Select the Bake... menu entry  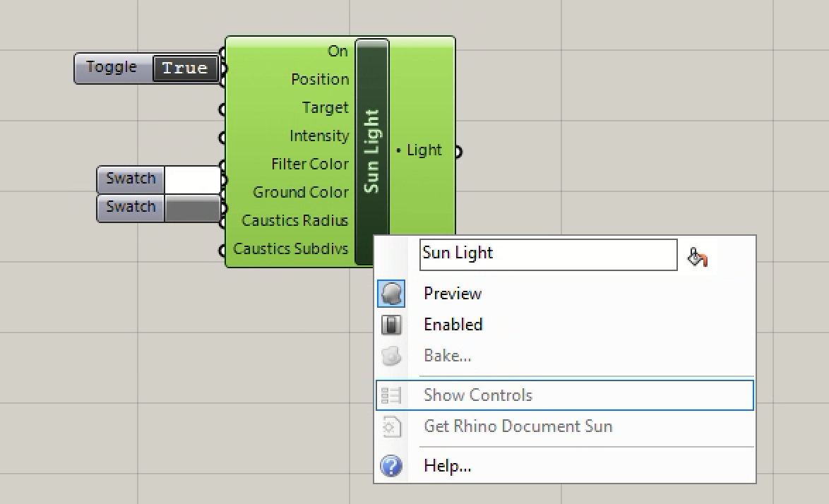point(448,356)
